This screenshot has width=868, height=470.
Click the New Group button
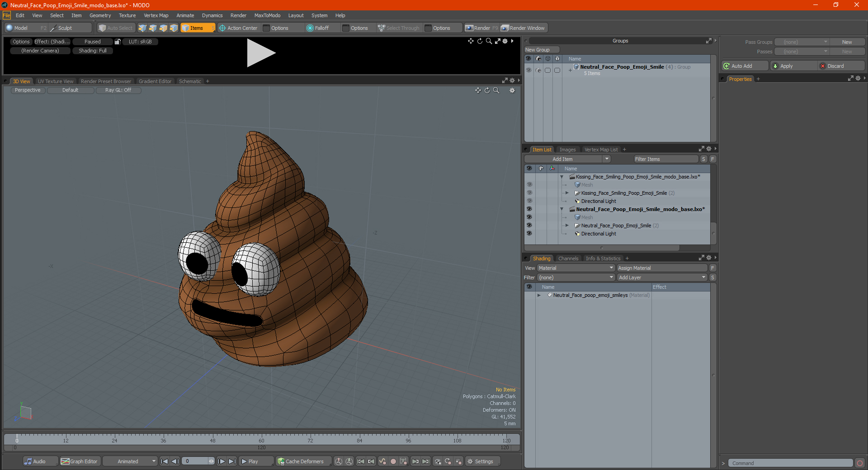tap(542, 50)
